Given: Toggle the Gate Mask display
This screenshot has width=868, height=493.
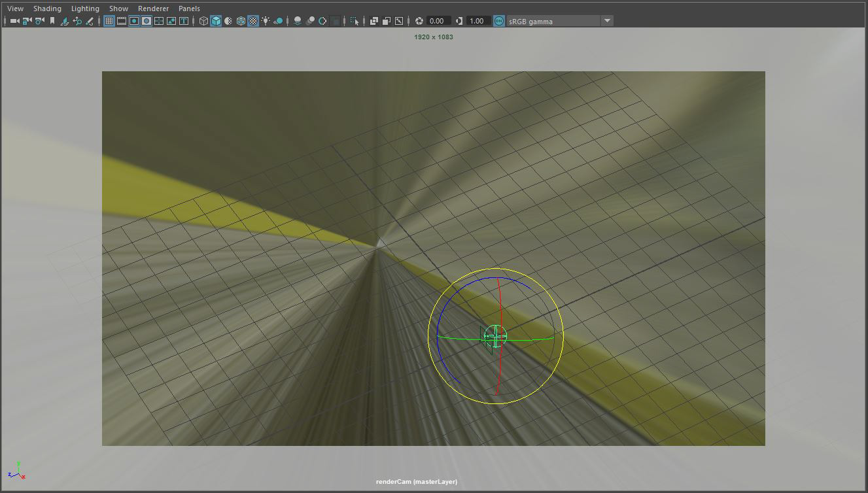Looking at the screenshot, I should (147, 21).
